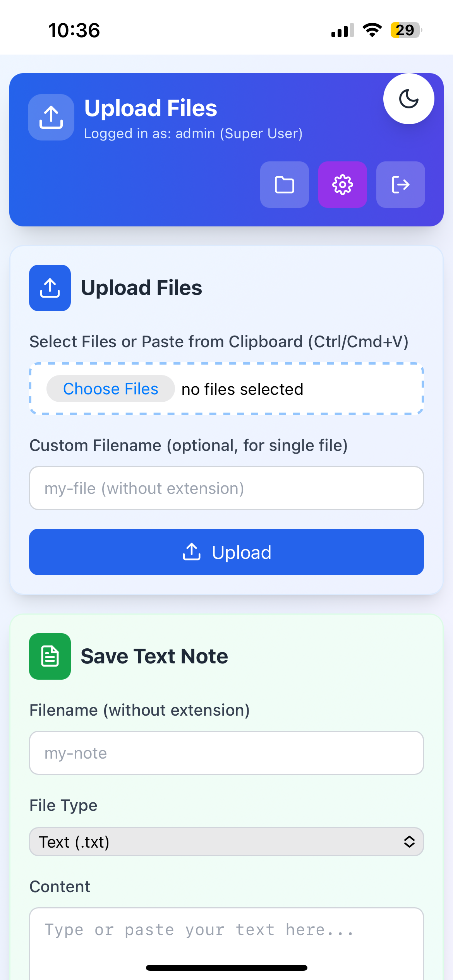
Task: Click the green Save Text Note document icon
Action: tap(50, 656)
